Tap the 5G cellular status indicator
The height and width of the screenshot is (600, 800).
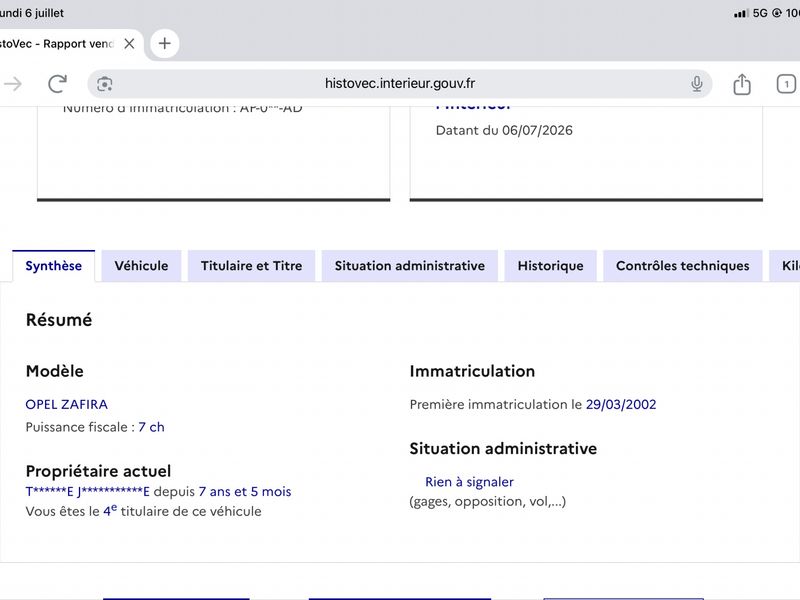pyautogui.click(x=760, y=13)
